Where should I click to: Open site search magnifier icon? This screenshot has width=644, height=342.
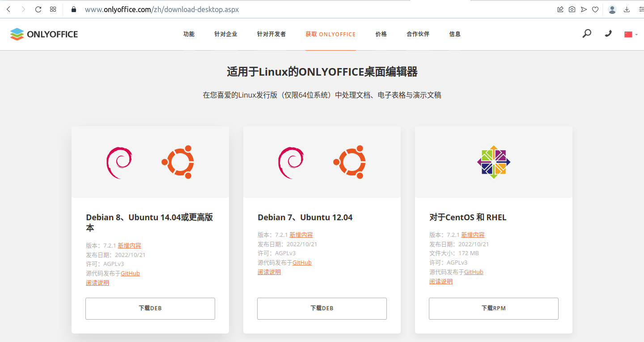587,34
